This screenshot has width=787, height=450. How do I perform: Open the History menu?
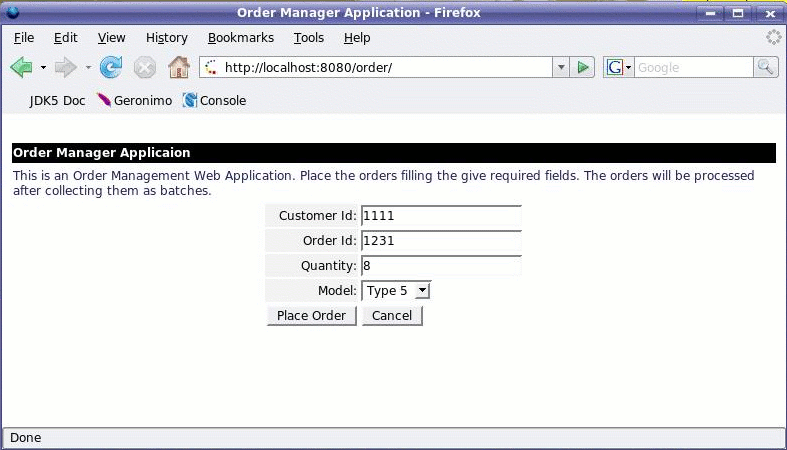click(x=167, y=38)
